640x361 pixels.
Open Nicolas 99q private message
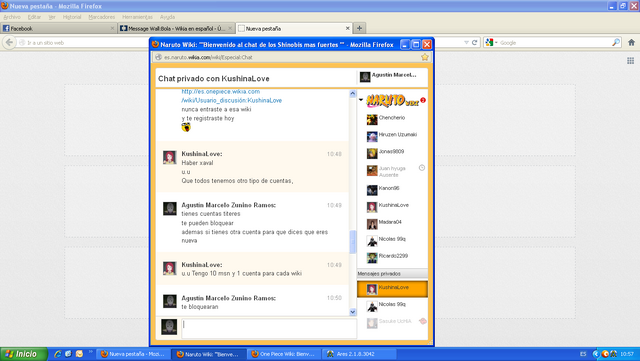tap(392, 306)
